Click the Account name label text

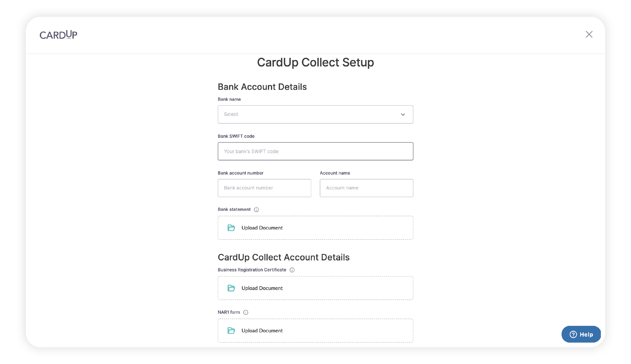click(x=334, y=173)
